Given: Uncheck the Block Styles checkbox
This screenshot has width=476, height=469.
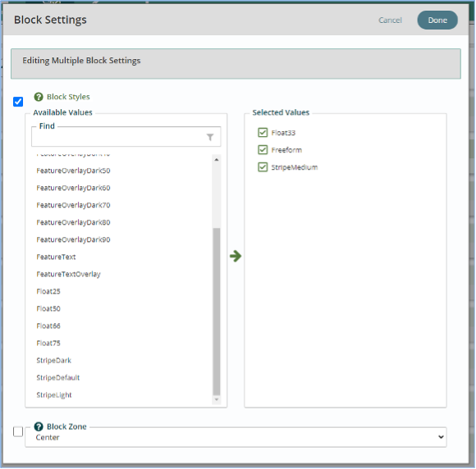Looking at the screenshot, I should pos(18,102).
